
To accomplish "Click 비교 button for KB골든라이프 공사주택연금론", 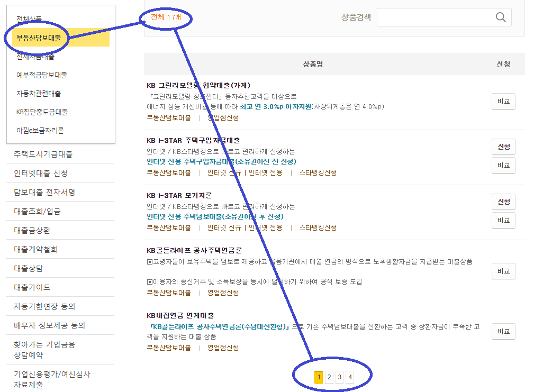I will click(502, 271).
